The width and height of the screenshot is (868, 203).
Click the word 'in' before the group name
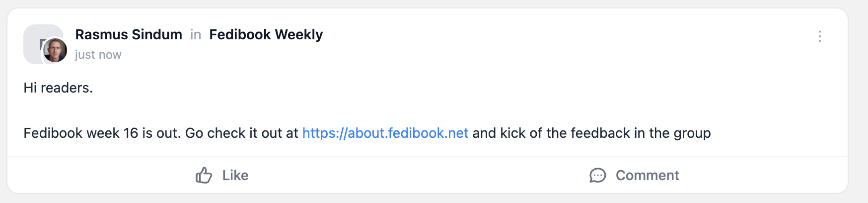(196, 35)
